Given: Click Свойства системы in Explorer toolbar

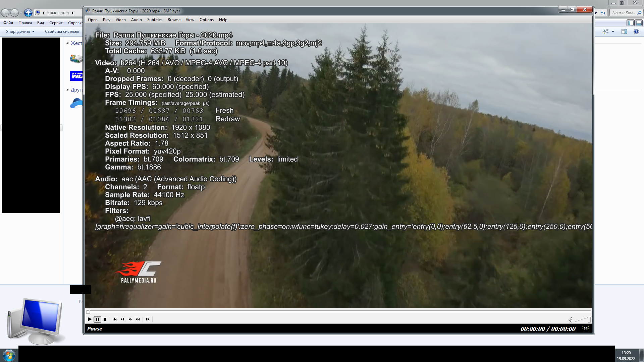Looking at the screenshot, I should 62,31.
